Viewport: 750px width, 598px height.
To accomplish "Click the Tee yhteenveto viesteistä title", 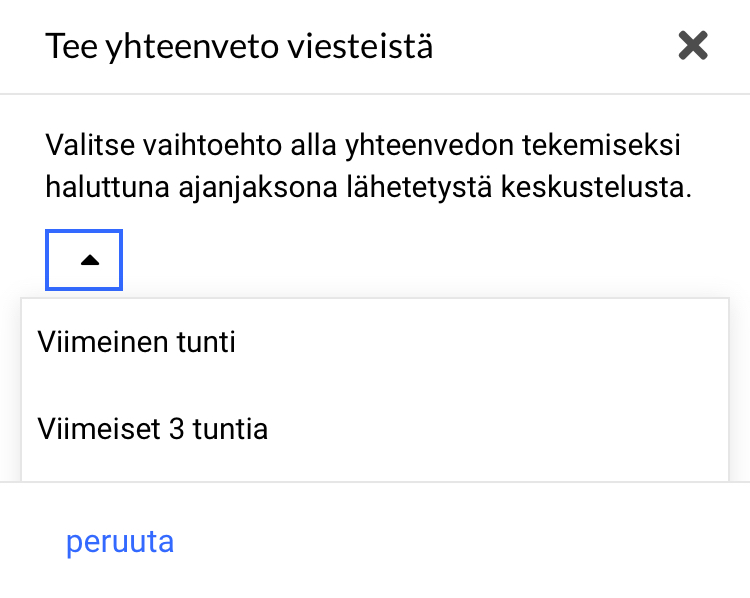I will (239, 46).
